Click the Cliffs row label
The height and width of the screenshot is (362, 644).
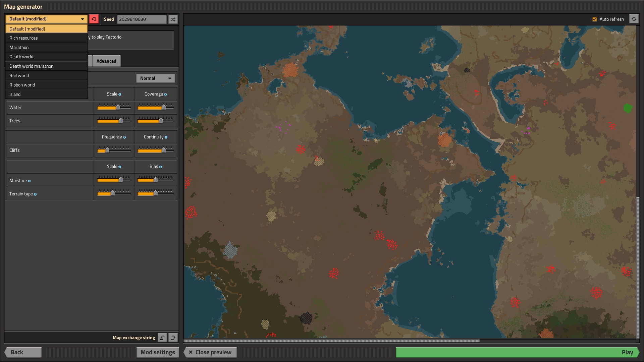tap(14, 150)
